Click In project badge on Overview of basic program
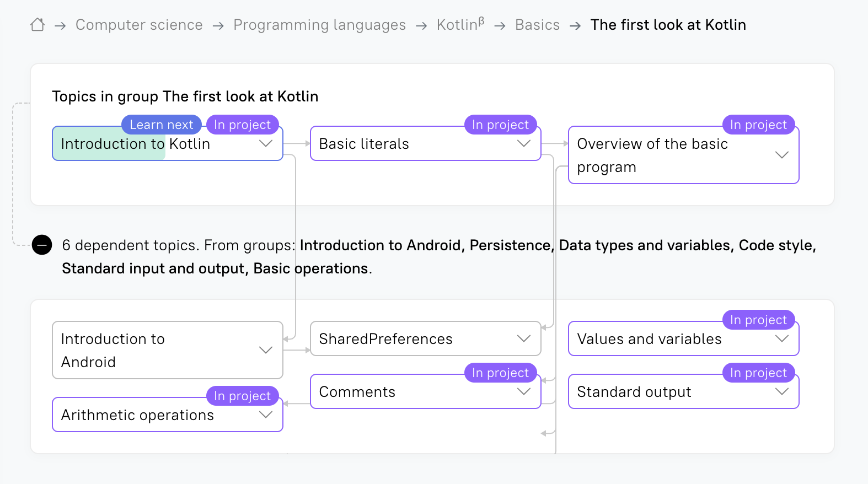Screen dimensions: 868x484 759,125
